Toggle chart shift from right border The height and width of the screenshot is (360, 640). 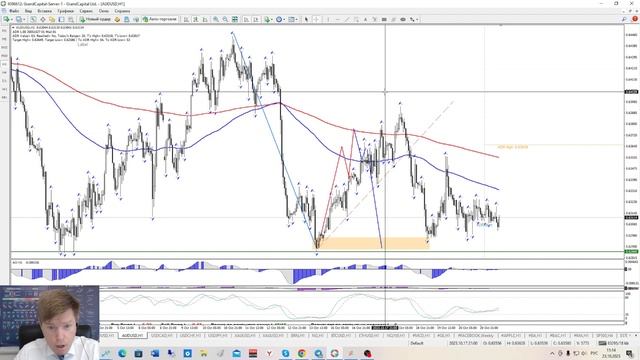256,19
